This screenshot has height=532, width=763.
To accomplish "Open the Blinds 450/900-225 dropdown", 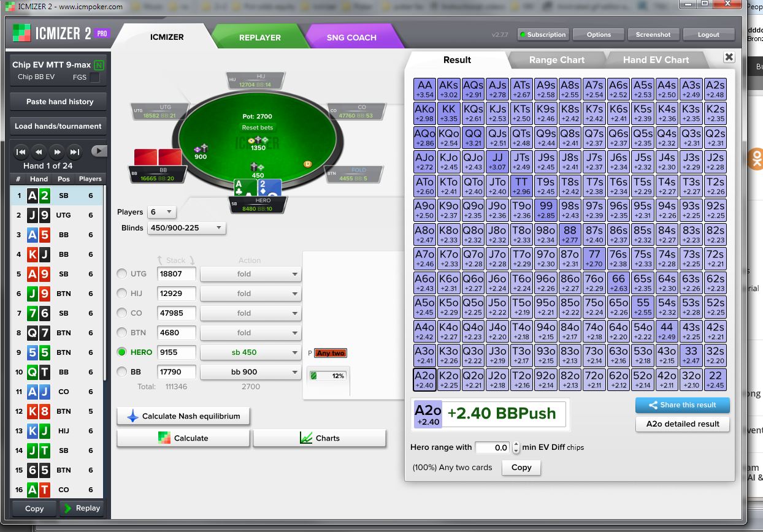I will click(186, 228).
